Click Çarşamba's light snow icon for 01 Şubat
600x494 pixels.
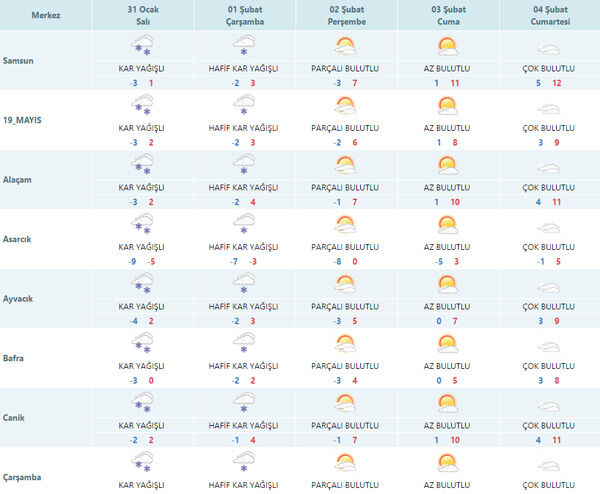(x=243, y=462)
